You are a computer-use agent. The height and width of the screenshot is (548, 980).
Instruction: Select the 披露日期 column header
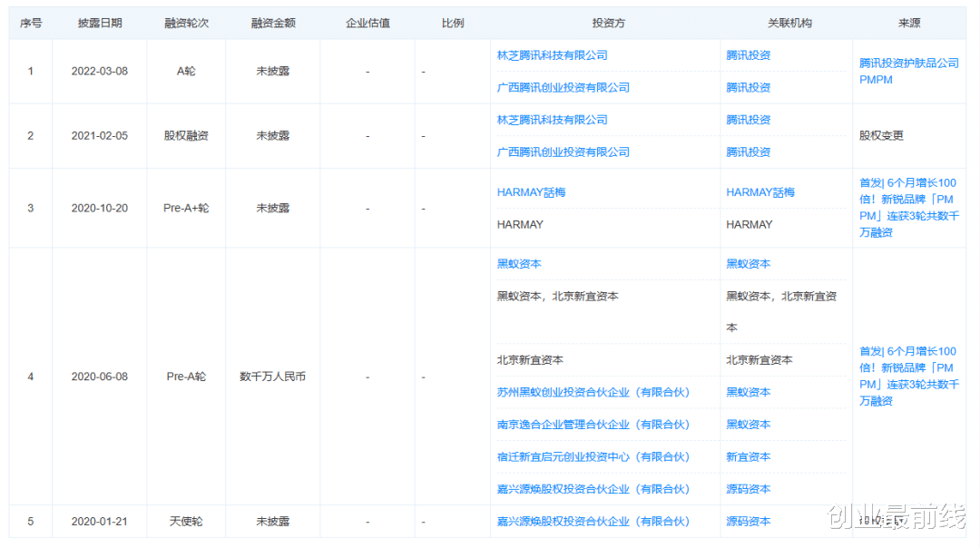100,23
